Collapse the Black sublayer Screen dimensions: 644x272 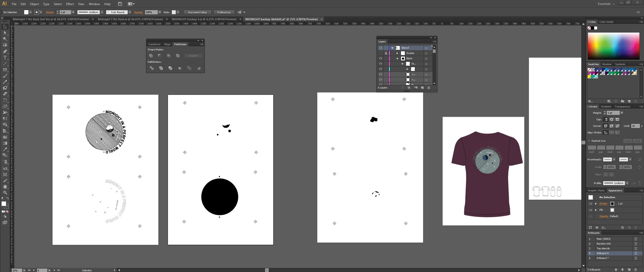[x=397, y=58]
